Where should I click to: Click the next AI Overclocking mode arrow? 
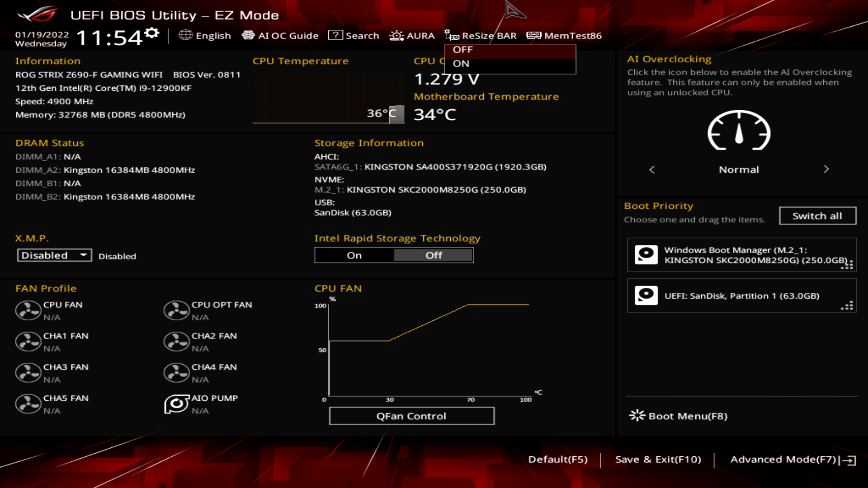click(826, 169)
